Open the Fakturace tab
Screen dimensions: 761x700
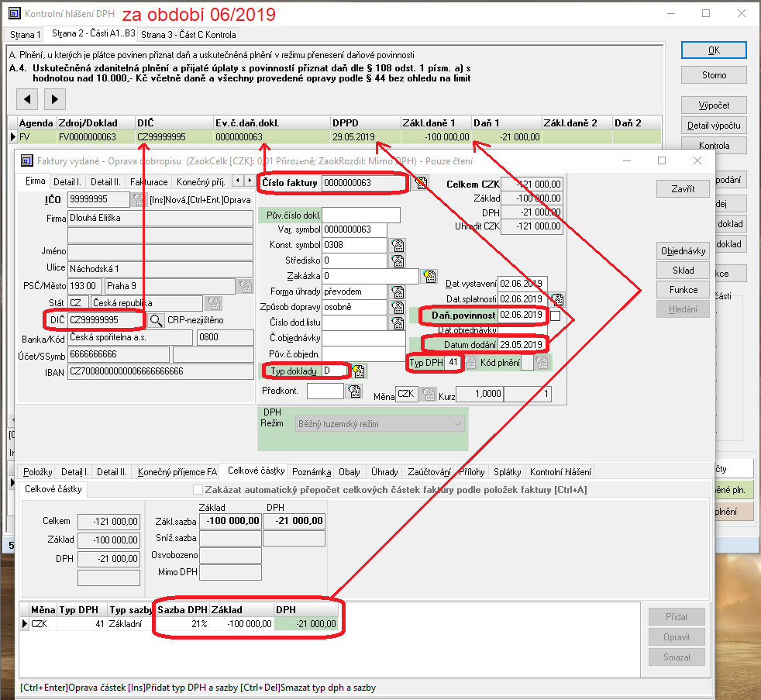pyautogui.click(x=149, y=182)
